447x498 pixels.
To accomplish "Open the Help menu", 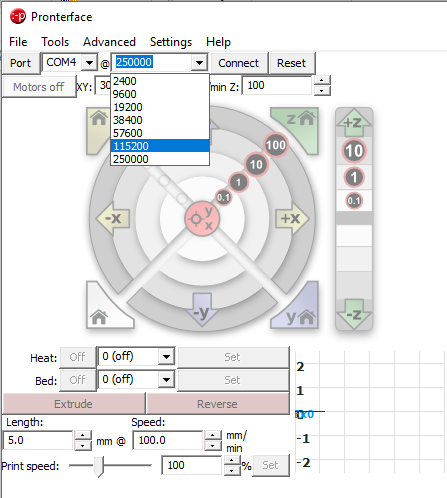I will tap(218, 42).
